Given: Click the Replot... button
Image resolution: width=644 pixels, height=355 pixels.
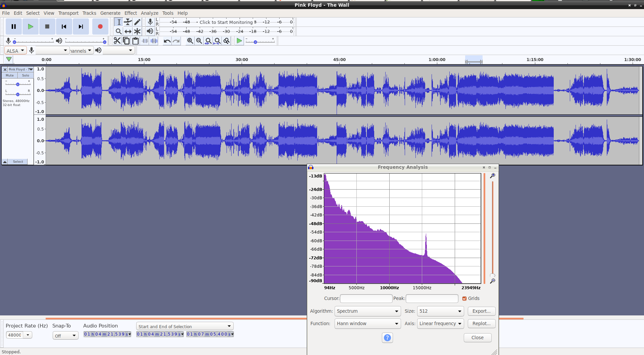Looking at the screenshot, I should pyautogui.click(x=482, y=323).
